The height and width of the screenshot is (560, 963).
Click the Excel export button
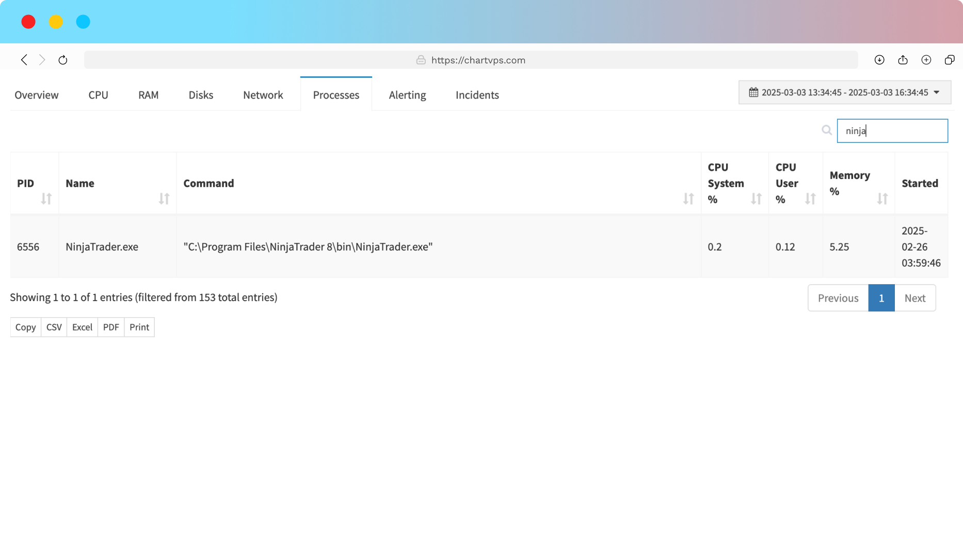click(x=82, y=327)
